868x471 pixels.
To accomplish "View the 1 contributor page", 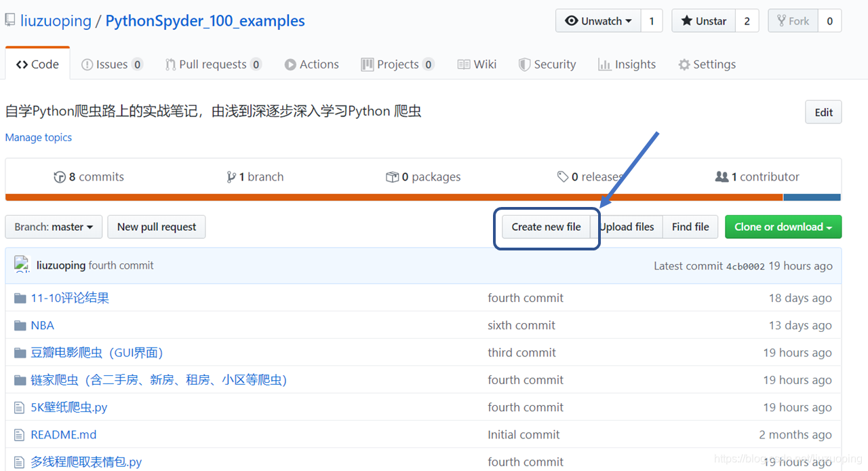I will (x=757, y=177).
